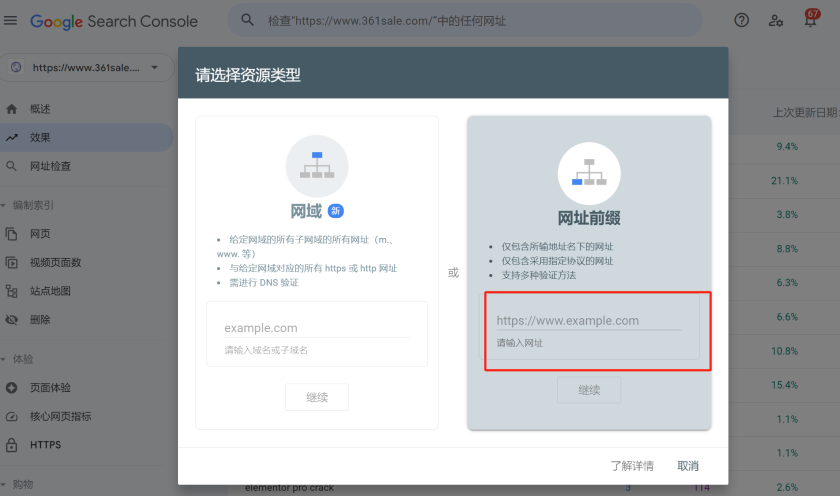Click the 上次更新日期 label
The height and width of the screenshot is (496, 840).
pyautogui.click(x=806, y=112)
